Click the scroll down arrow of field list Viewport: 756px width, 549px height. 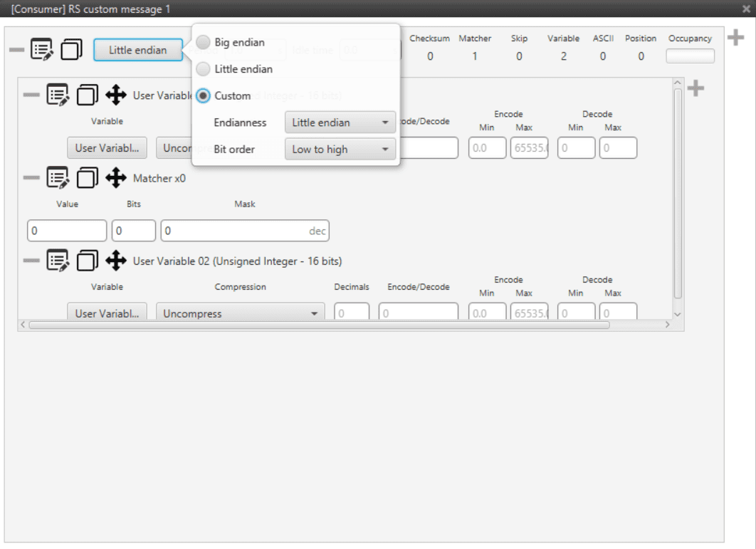click(678, 315)
